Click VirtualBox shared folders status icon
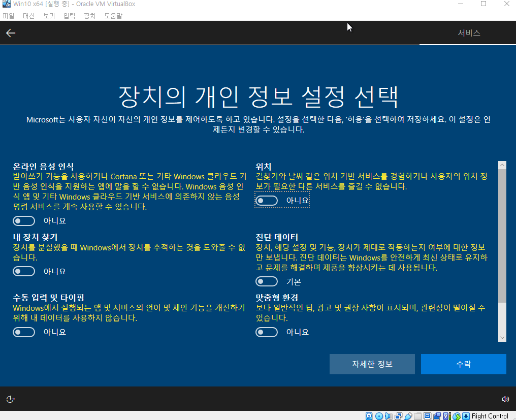 418,416
